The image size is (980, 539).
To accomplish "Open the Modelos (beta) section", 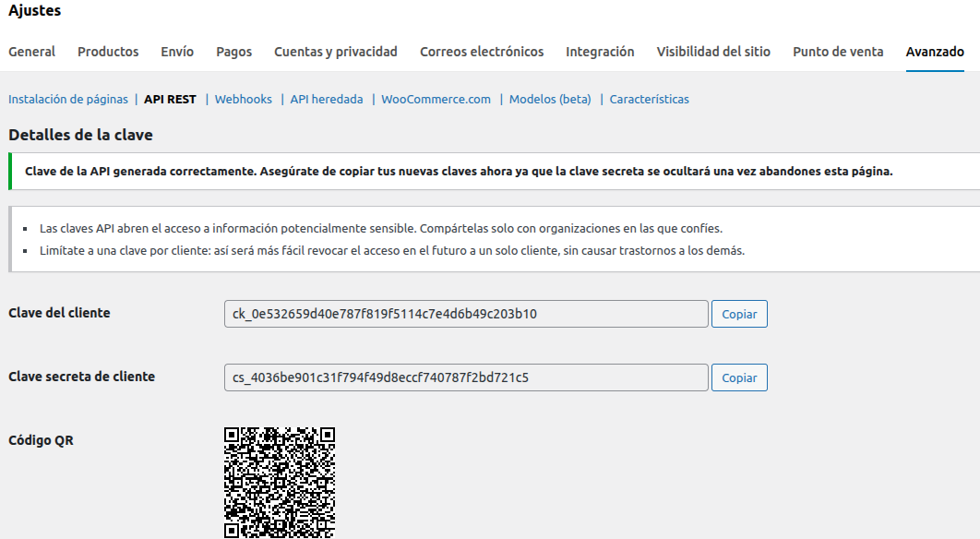I will (x=550, y=99).
